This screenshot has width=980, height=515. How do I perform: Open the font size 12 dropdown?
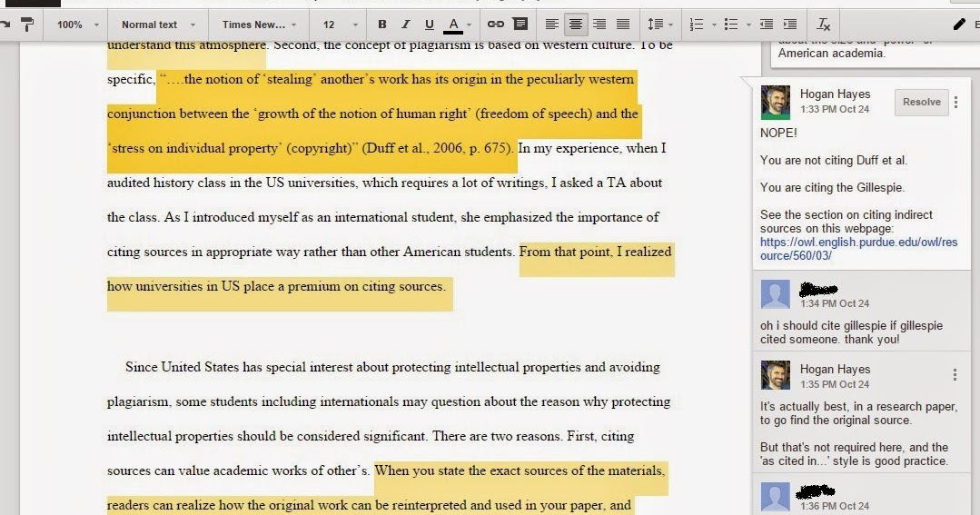(x=340, y=25)
